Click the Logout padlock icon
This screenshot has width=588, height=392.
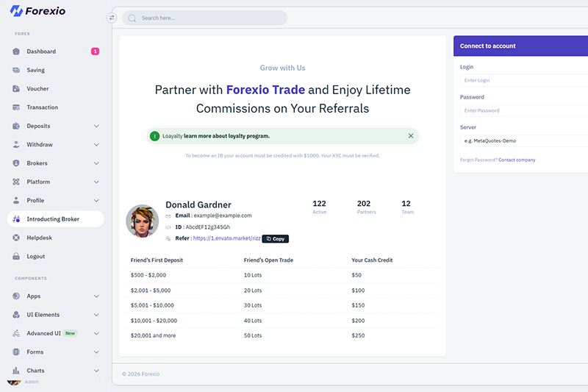coord(16,257)
